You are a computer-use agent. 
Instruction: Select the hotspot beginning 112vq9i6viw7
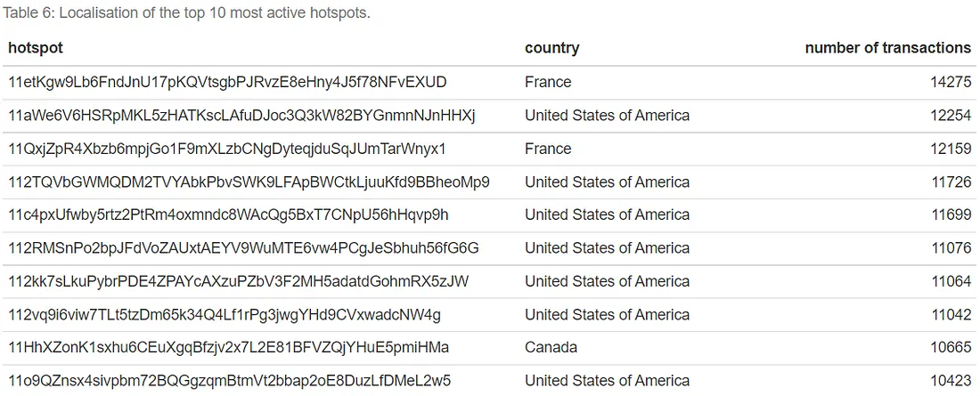coord(225,314)
